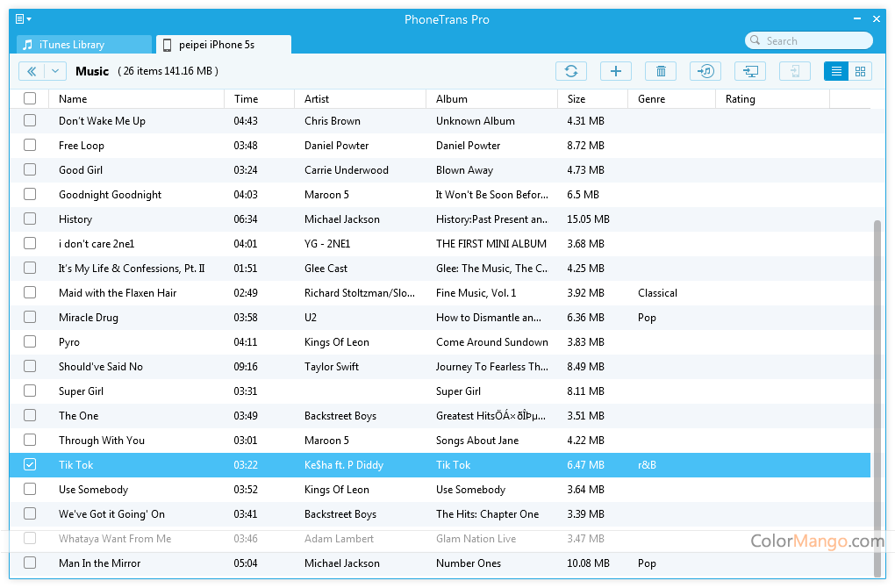Click the Refresh icon in toolbar

(570, 72)
